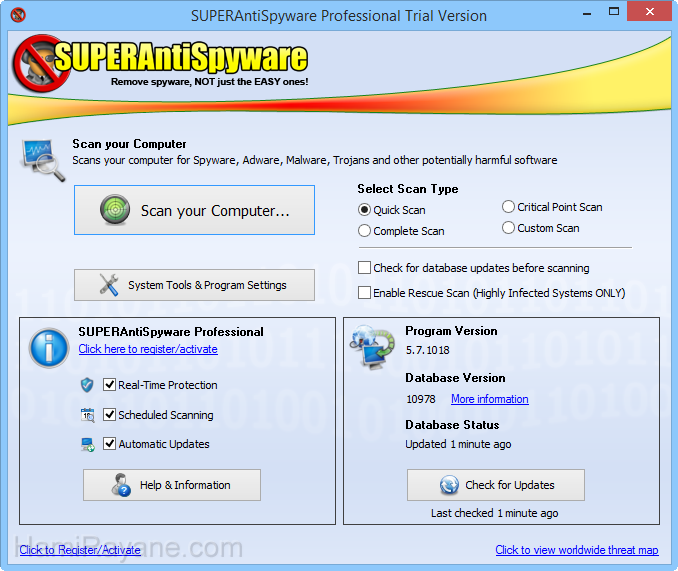Click the blue info circle icon
The height and width of the screenshot is (571, 678).
coord(48,347)
